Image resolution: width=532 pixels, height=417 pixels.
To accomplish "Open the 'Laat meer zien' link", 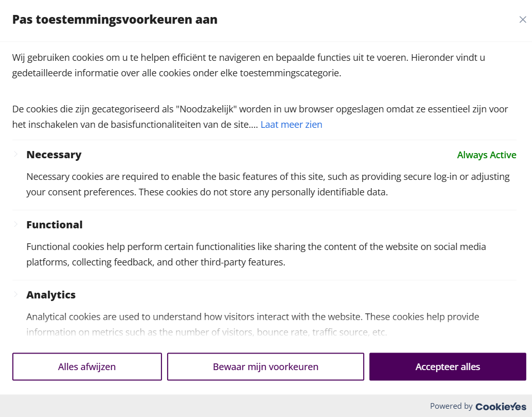I will [x=291, y=124].
